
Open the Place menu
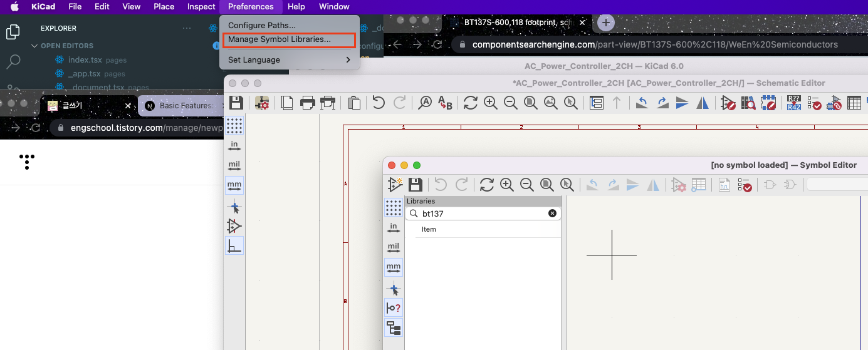pos(164,7)
